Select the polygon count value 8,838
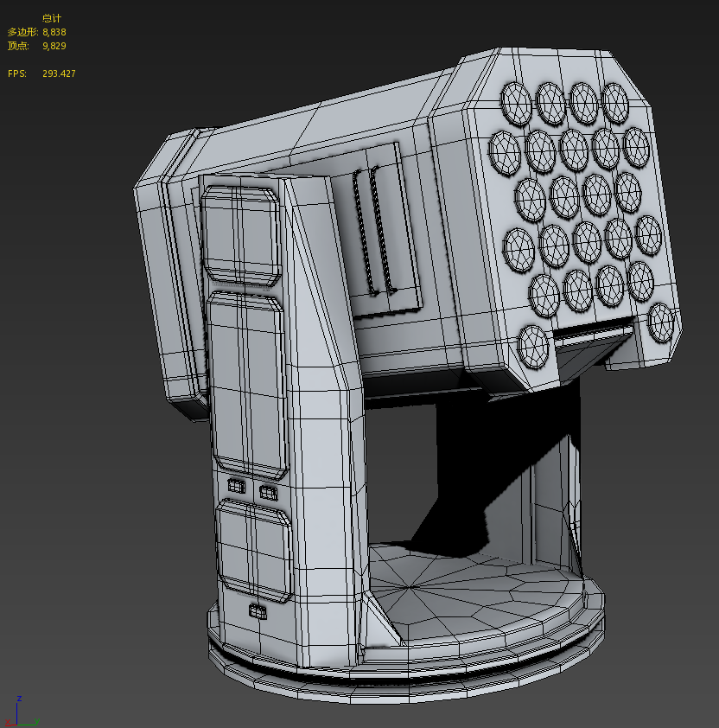Image resolution: width=719 pixels, height=728 pixels. (x=54, y=32)
